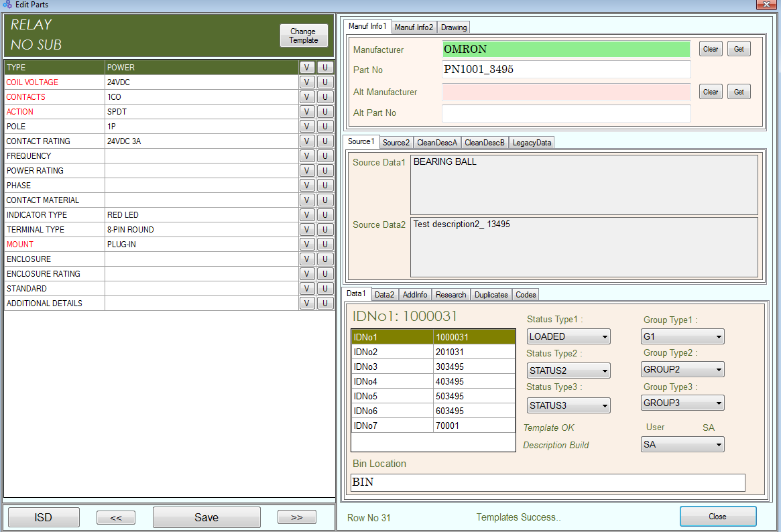Click Get button beside Manufacturer field
The image size is (781, 532).
coord(739,49)
